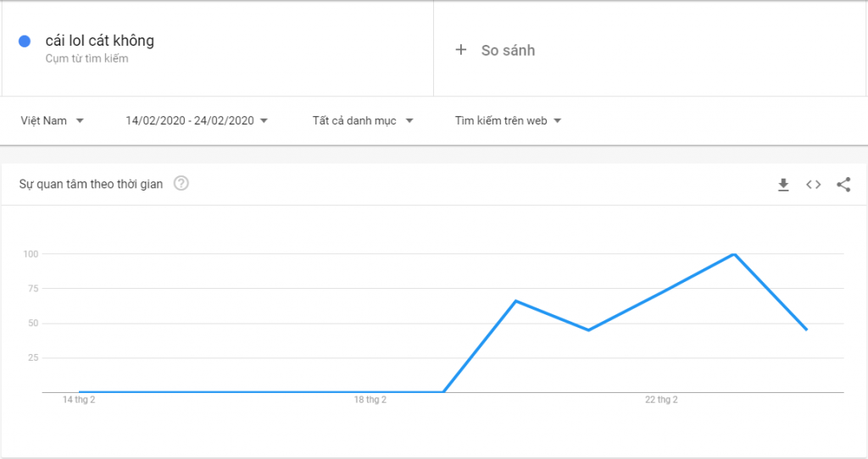Click the So sánh compare button
The width and height of the screenshot is (868, 459).
coord(508,50)
